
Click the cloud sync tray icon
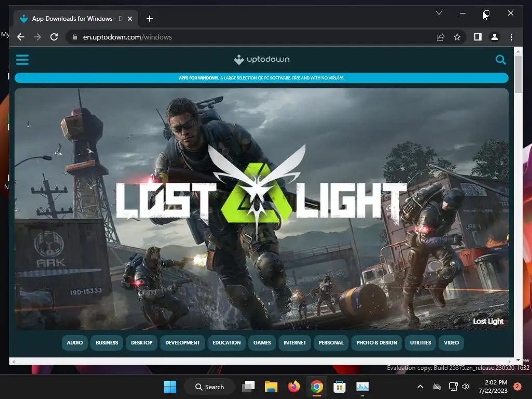click(x=437, y=387)
